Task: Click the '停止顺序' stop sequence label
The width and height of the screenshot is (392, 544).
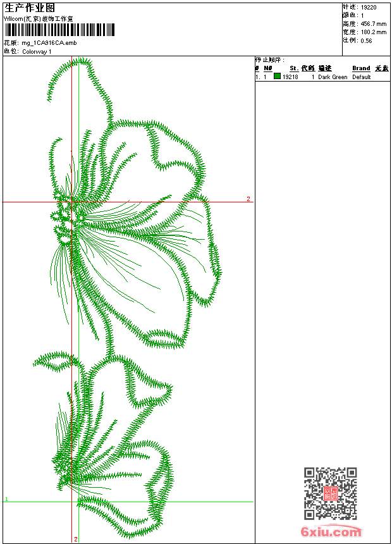Action: coord(269,60)
